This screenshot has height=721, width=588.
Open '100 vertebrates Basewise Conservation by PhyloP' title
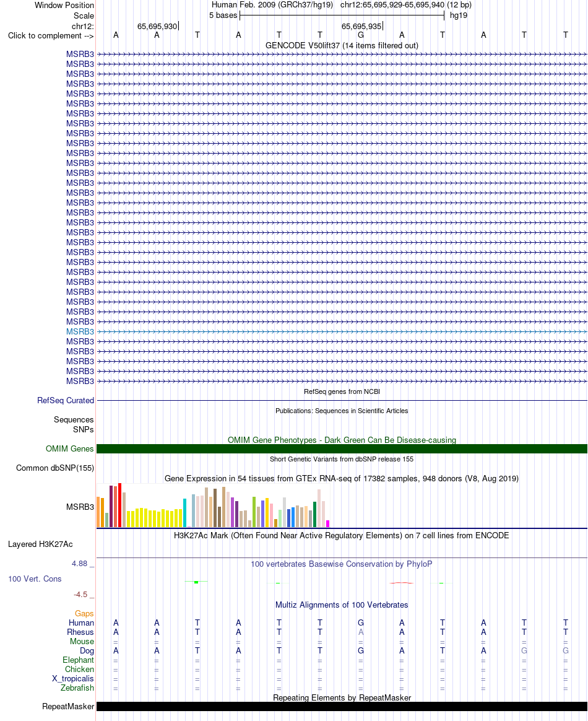(x=342, y=564)
